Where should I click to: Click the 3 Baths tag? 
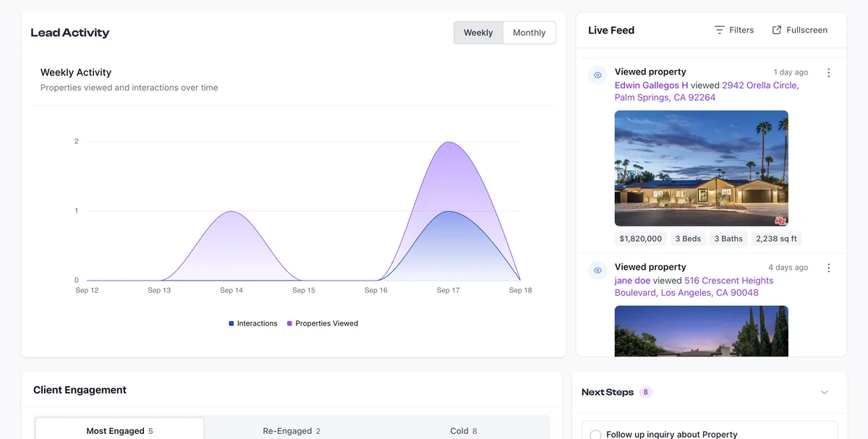click(728, 239)
